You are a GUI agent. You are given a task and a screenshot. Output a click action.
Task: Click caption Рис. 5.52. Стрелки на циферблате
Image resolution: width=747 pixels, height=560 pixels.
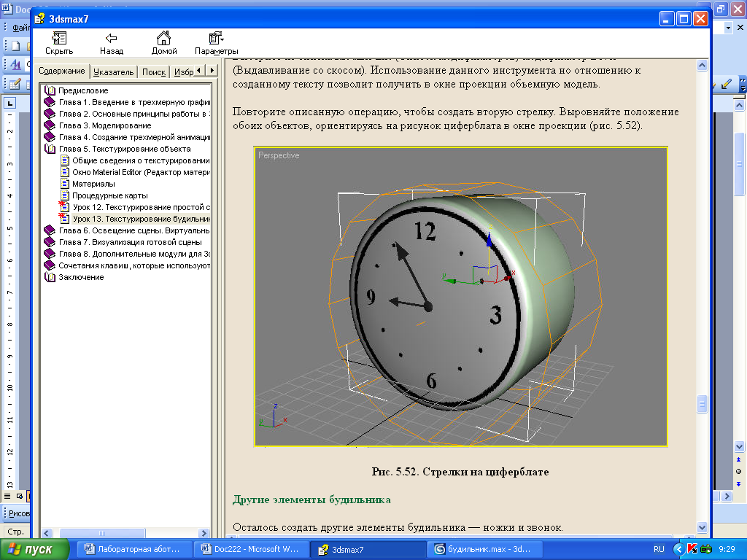460,472
